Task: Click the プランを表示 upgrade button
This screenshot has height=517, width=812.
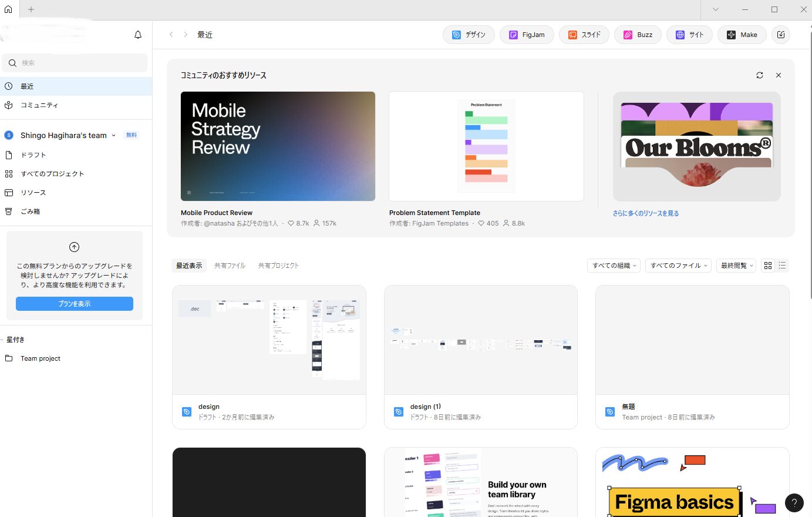Action: point(75,304)
